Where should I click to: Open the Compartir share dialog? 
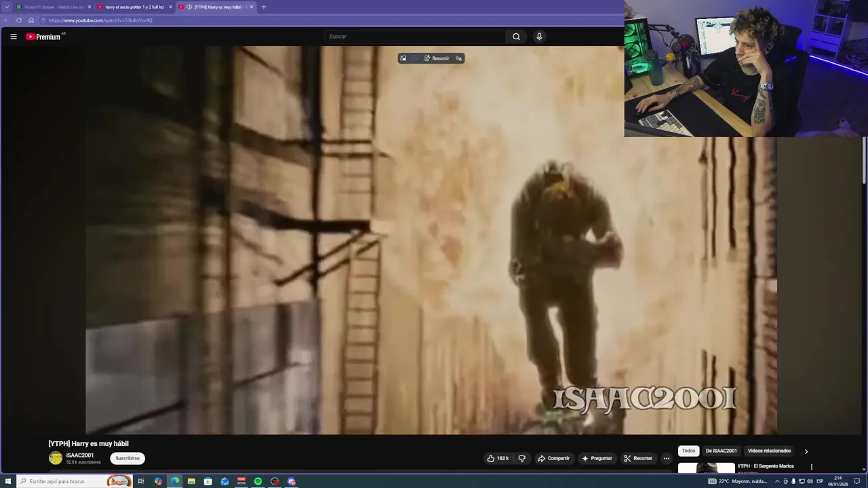click(553, 458)
